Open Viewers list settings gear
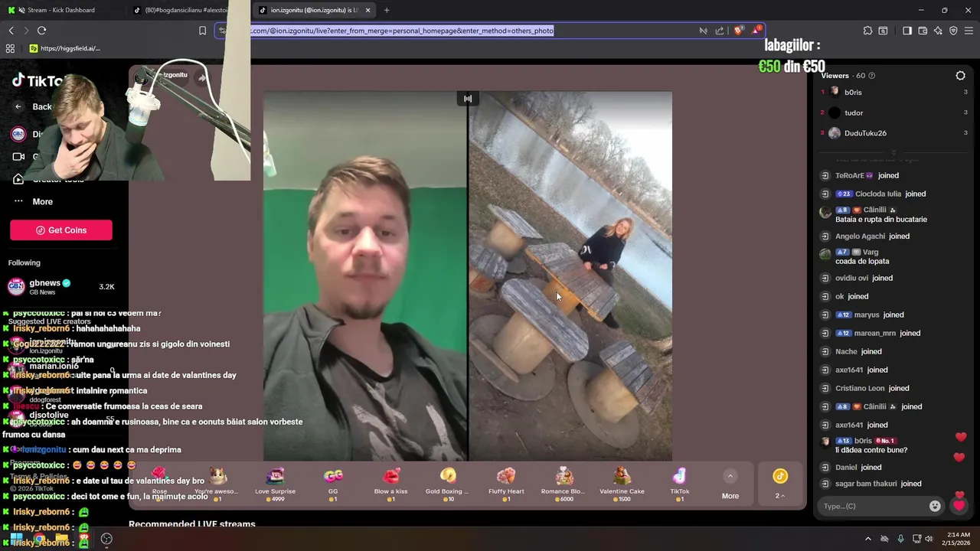 click(x=960, y=76)
